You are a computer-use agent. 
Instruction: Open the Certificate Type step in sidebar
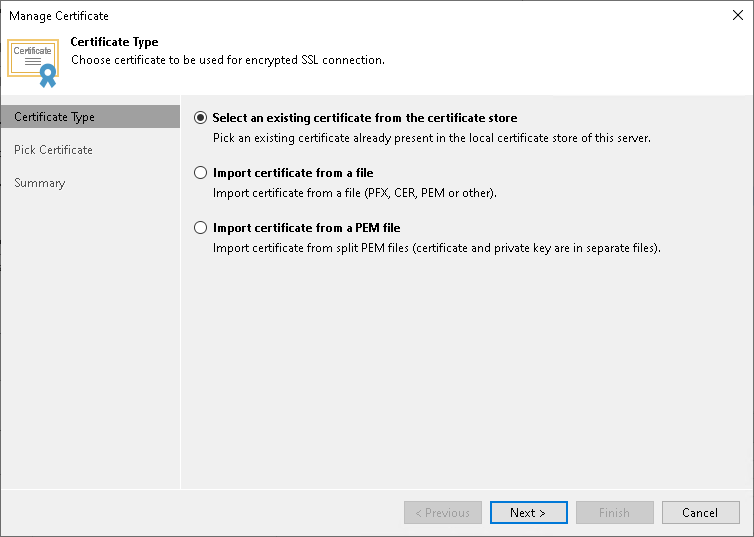point(55,117)
